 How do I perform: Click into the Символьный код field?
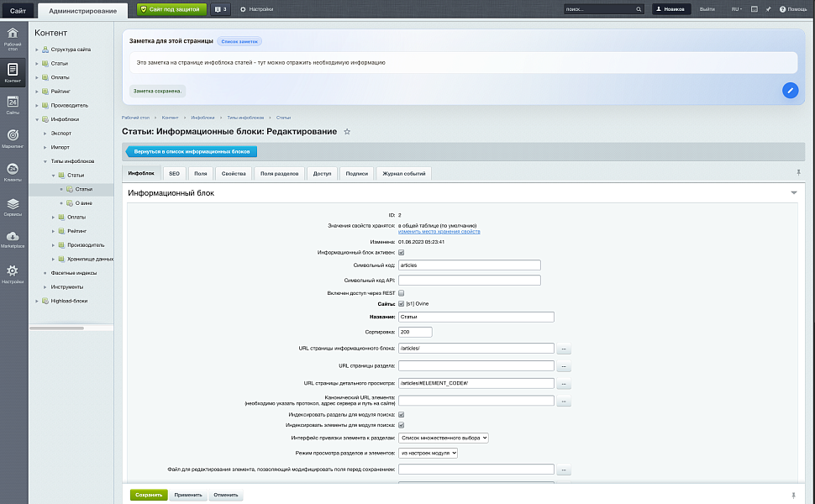pos(470,265)
